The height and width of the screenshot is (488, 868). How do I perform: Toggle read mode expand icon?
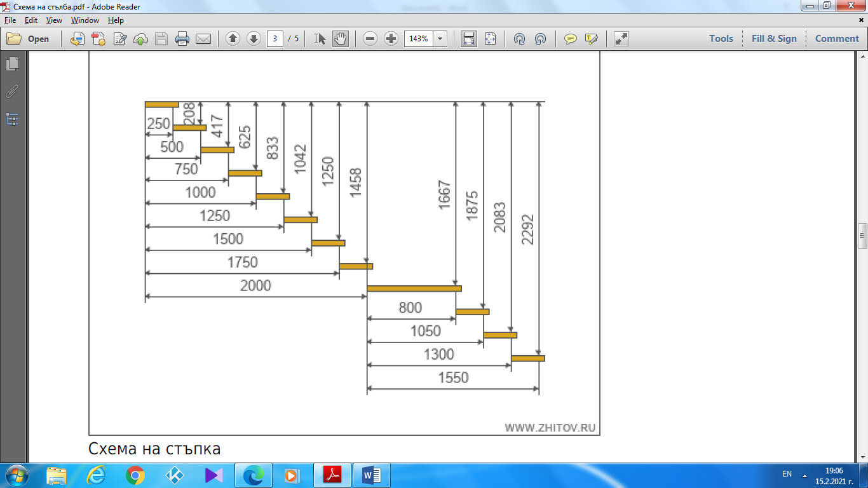pos(621,39)
